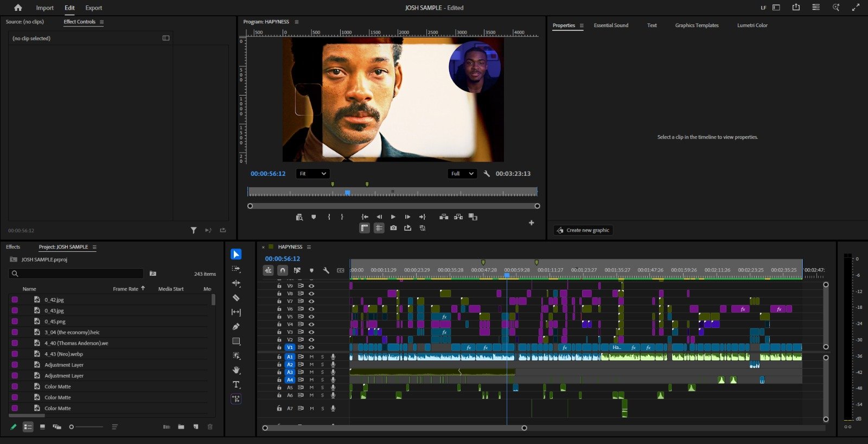
Task: Step back one frame
Action: point(379,217)
